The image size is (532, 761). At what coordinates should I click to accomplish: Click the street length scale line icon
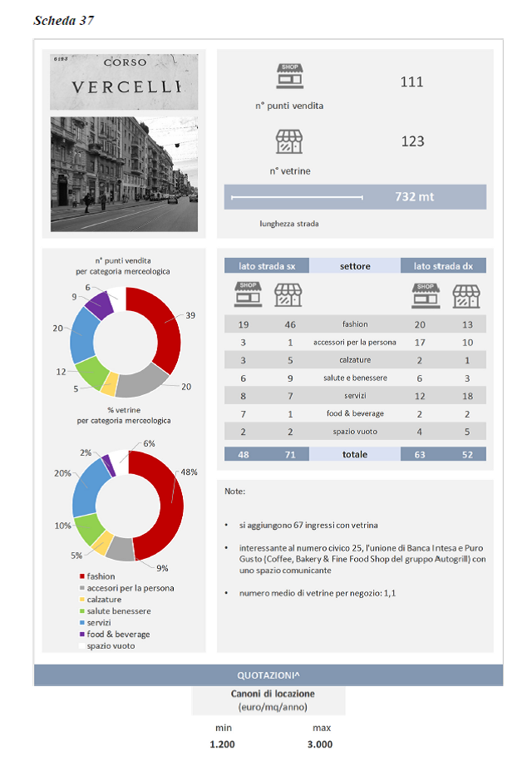click(297, 197)
